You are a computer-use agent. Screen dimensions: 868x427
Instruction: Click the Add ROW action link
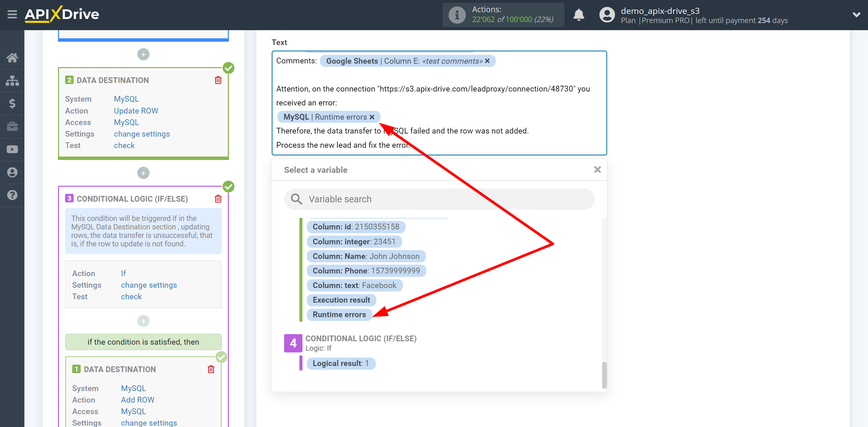(138, 400)
